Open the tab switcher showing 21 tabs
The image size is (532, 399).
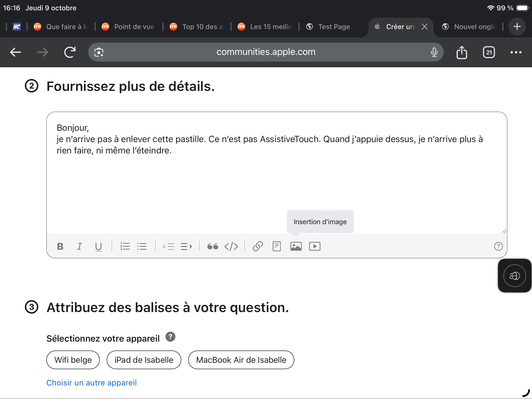[x=489, y=52]
